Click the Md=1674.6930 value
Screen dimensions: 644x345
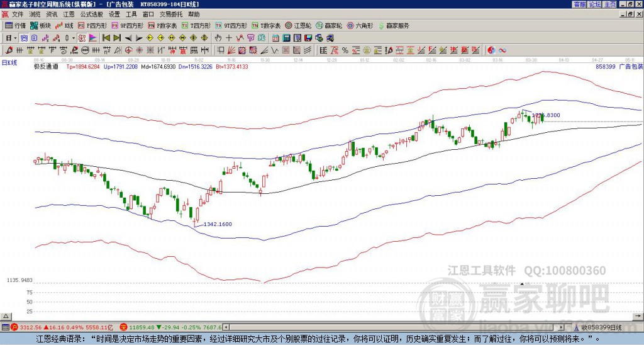158,66
